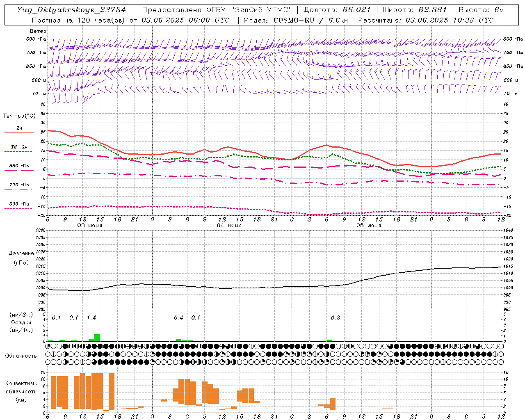
Task: Click the station title Yug_Oktyabrskoye_23734
Action: point(71,10)
